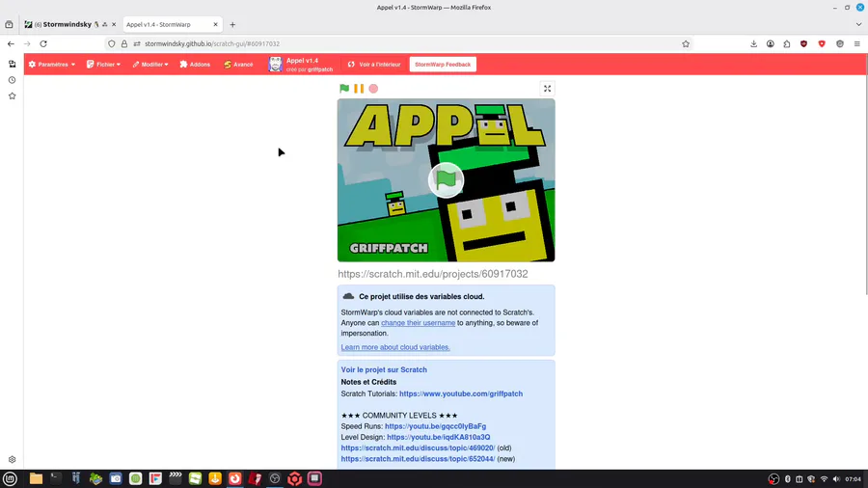Open the Speed Runs youtu.be link
This screenshot has width=868, height=488.
click(435, 426)
